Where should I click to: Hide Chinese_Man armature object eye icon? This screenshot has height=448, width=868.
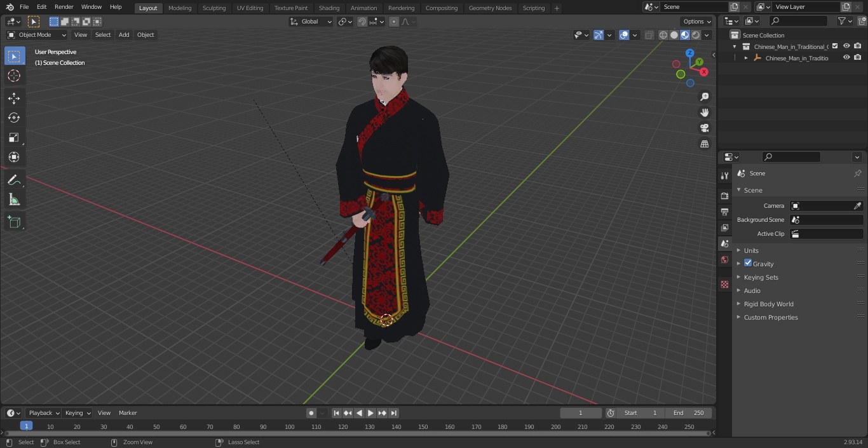pyautogui.click(x=846, y=58)
